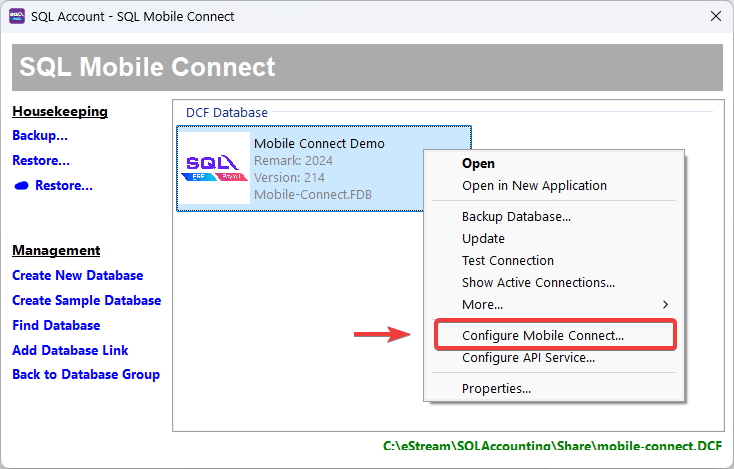Click Create Sample Database link

86,300
